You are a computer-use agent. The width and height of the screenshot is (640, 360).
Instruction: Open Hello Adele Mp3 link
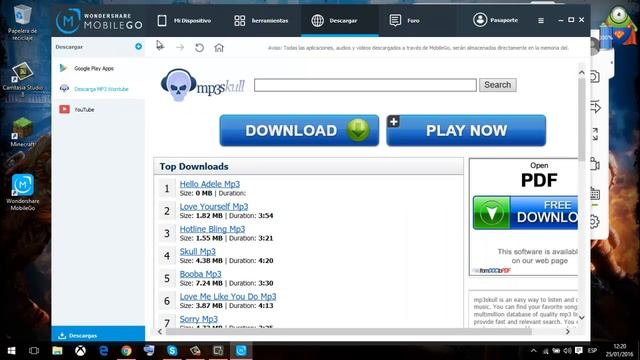(210, 184)
